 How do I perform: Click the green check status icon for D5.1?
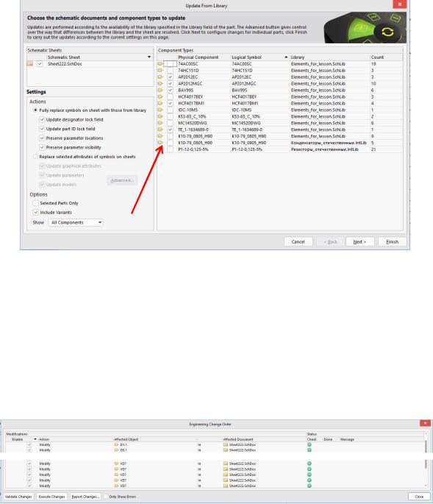pos(309,450)
